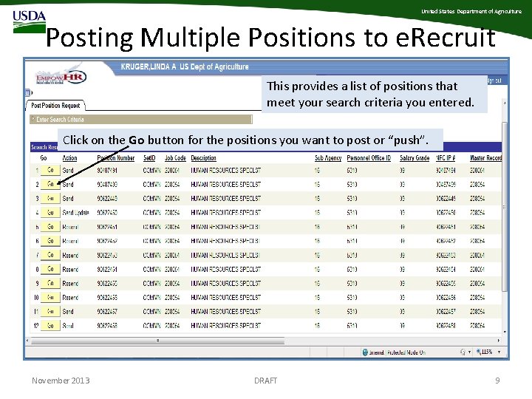
Task: Click Resend action in row 9
Action: pos(70,283)
